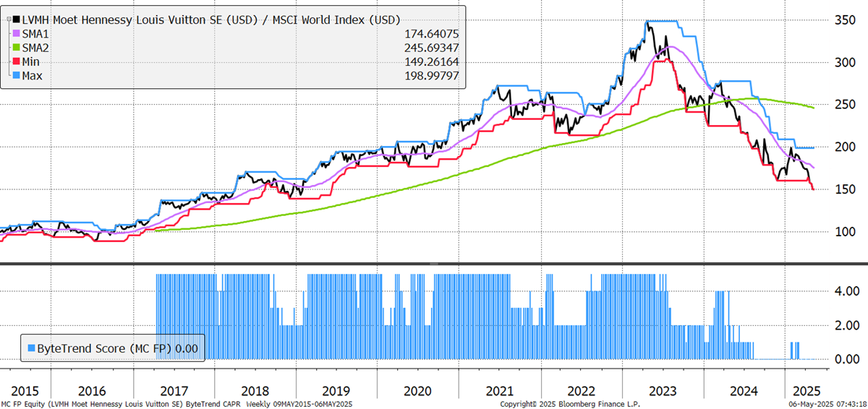Image resolution: width=868 pixels, height=409 pixels.
Task: Click the black LVMH series legend swatch
Action: (x=17, y=20)
